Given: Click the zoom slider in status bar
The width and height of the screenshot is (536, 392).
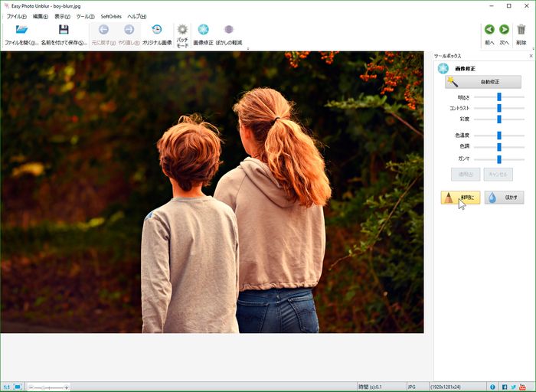Looking at the screenshot, I should (x=48, y=387).
